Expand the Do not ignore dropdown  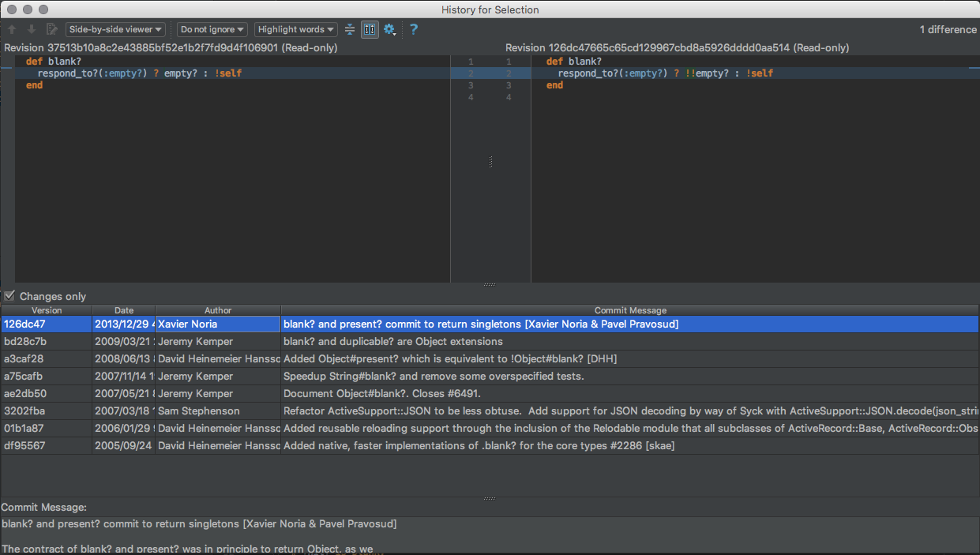click(212, 29)
